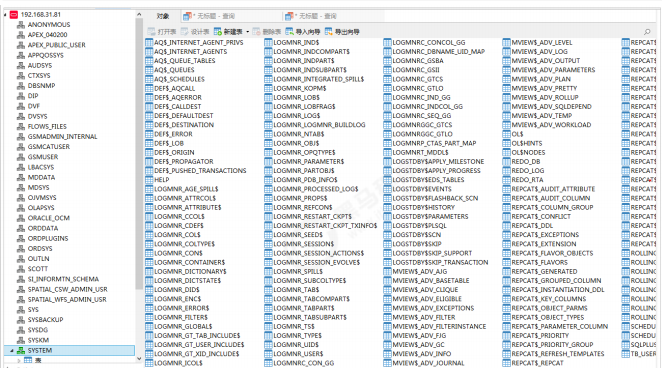Click the sidebar scrollbar down arrow
662x368 pixels.
click(139, 359)
